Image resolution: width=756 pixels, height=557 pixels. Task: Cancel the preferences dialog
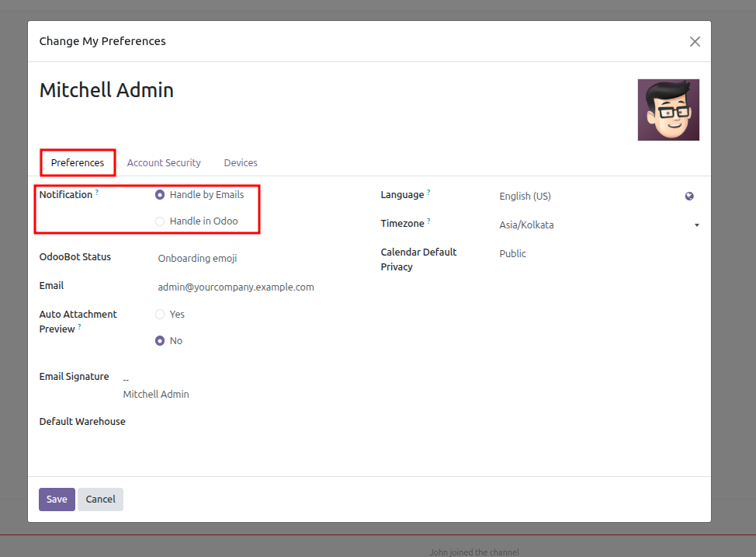[x=100, y=499]
